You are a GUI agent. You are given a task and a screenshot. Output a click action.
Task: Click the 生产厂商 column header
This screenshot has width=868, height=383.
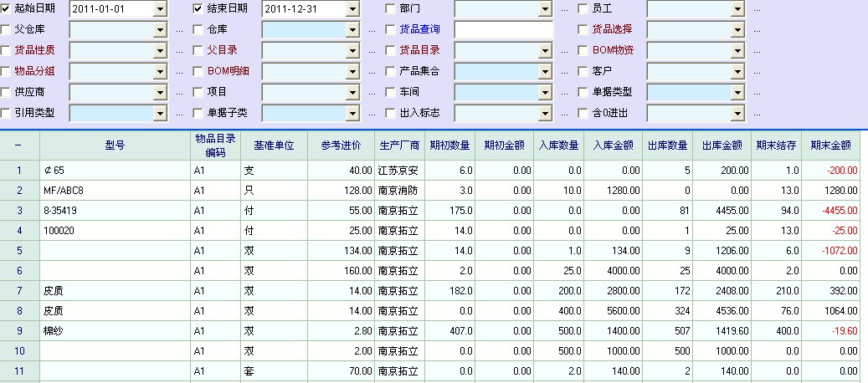point(398,145)
